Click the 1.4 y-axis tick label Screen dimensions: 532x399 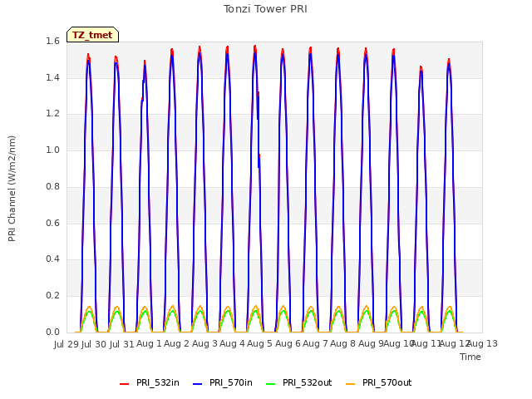tap(52, 77)
